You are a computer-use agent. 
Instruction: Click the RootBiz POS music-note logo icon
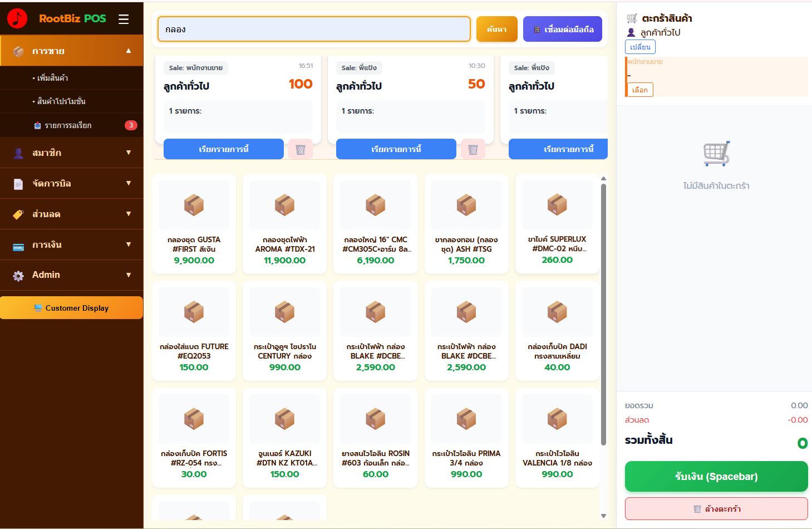[x=17, y=17]
